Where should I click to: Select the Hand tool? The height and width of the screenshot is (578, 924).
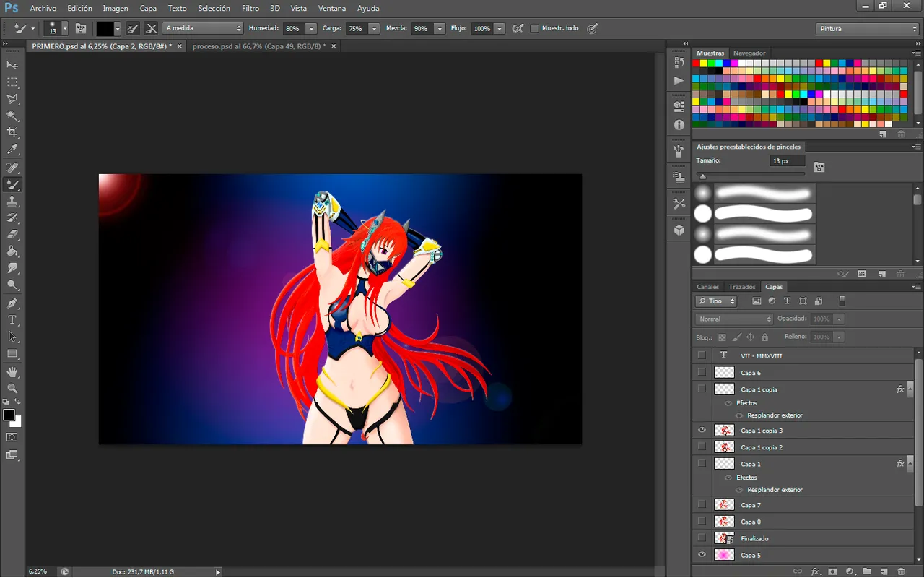[x=12, y=371]
